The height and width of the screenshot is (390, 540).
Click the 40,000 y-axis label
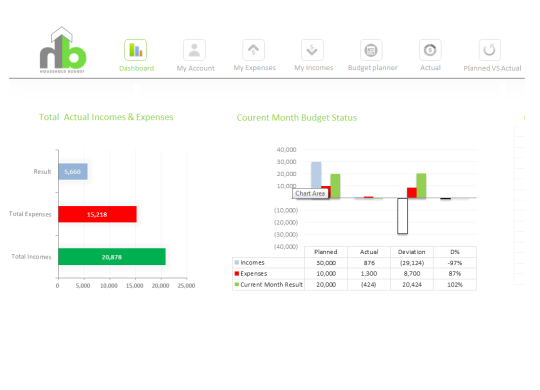point(287,150)
